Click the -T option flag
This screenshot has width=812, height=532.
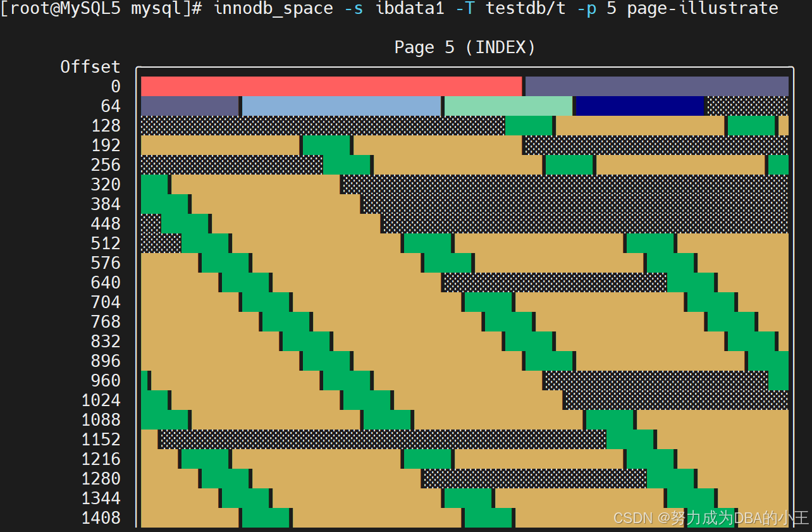pos(465,9)
